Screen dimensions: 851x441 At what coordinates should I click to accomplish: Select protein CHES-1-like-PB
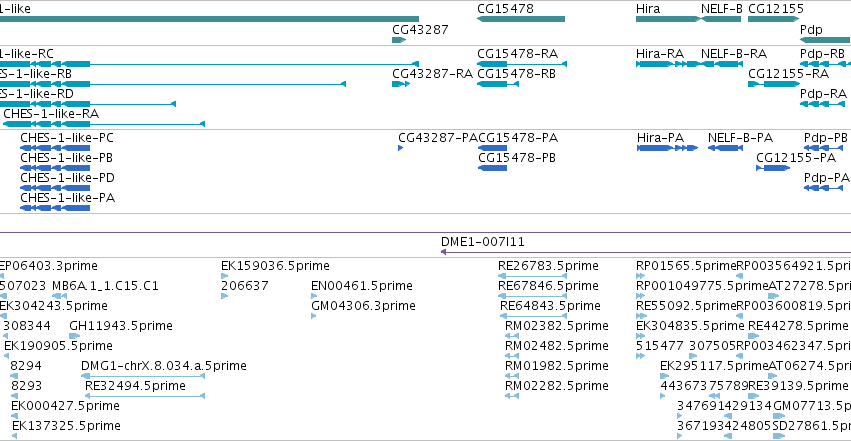pos(55,168)
